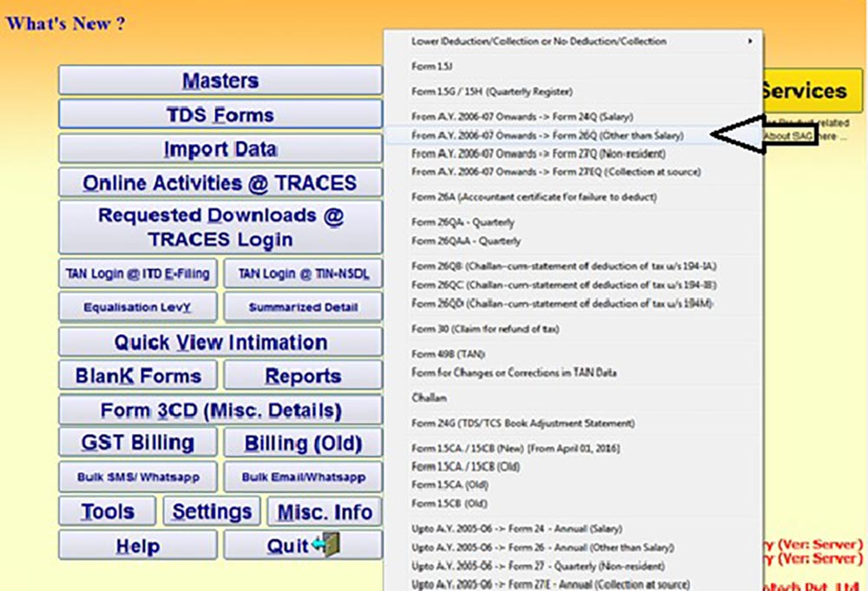Open the Settings button
Screen dimensions: 868x591
click(212, 511)
